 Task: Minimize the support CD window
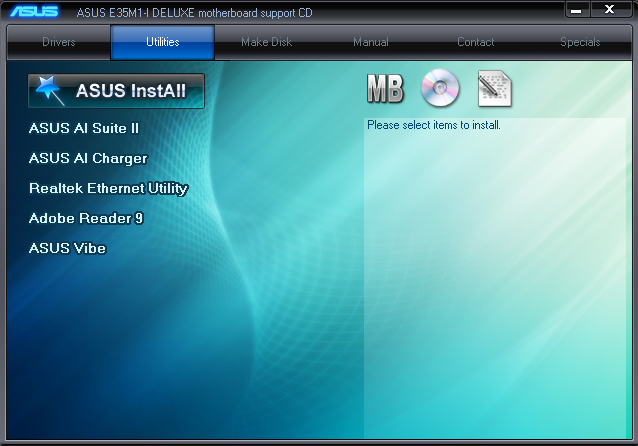pos(576,10)
